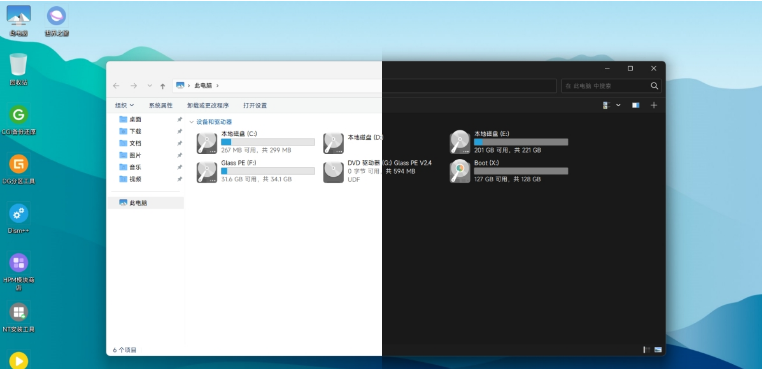The image size is (762, 369).
Task: Select DVD drive G: icon
Action: click(x=333, y=172)
